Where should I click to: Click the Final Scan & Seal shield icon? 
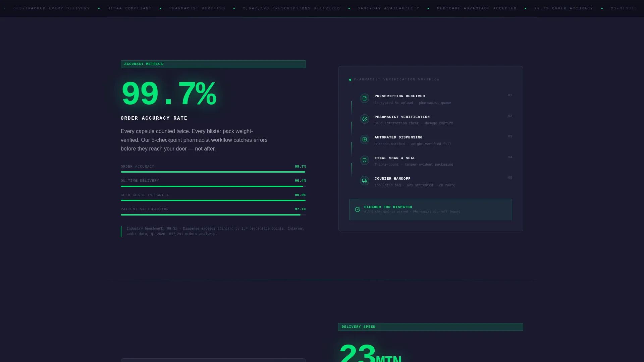pyautogui.click(x=365, y=160)
